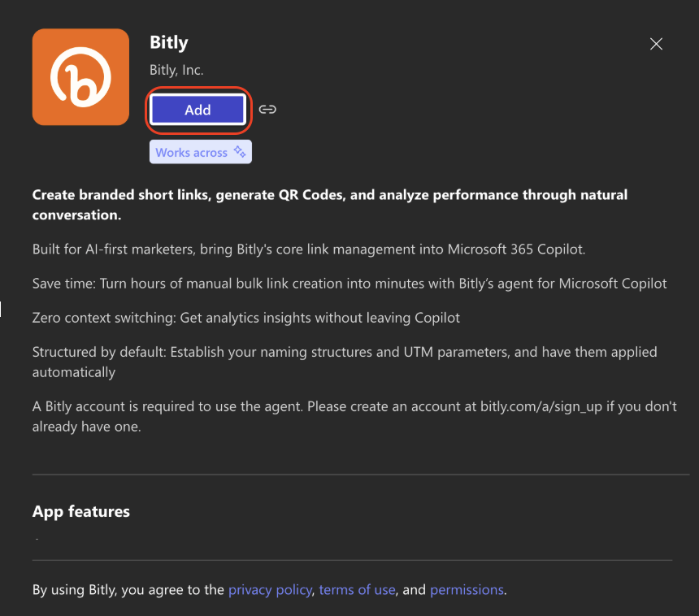699x616 pixels.
Task: Open the terms of use link
Action: (357, 590)
